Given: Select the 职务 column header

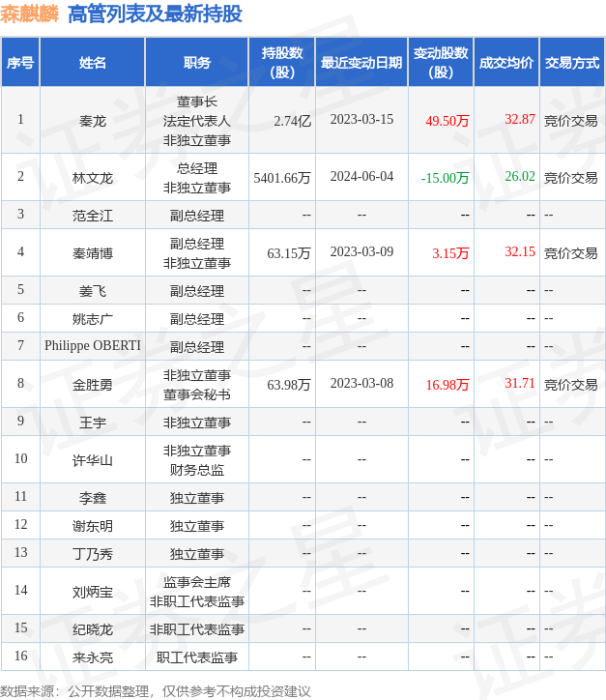Looking at the screenshot, I should (197, 63).
